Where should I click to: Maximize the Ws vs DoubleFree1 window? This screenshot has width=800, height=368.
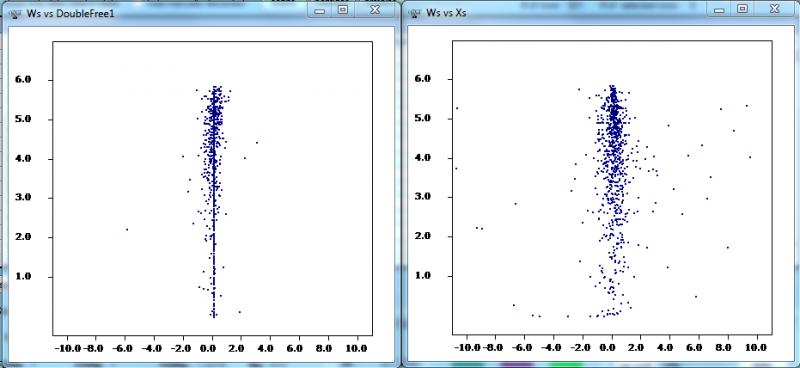click(343, 10)
